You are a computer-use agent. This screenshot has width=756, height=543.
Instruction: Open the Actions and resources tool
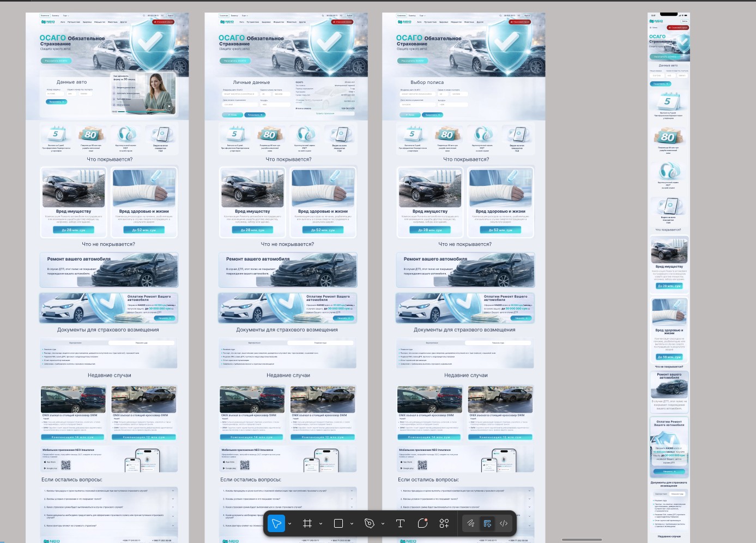[444, 523]
